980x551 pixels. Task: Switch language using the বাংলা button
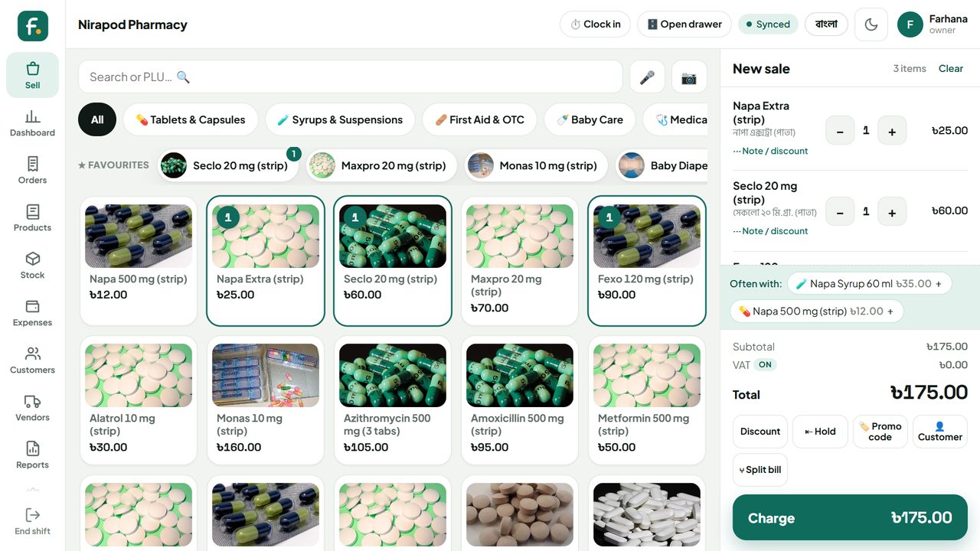pyautogui.click(x=826, y=24)
